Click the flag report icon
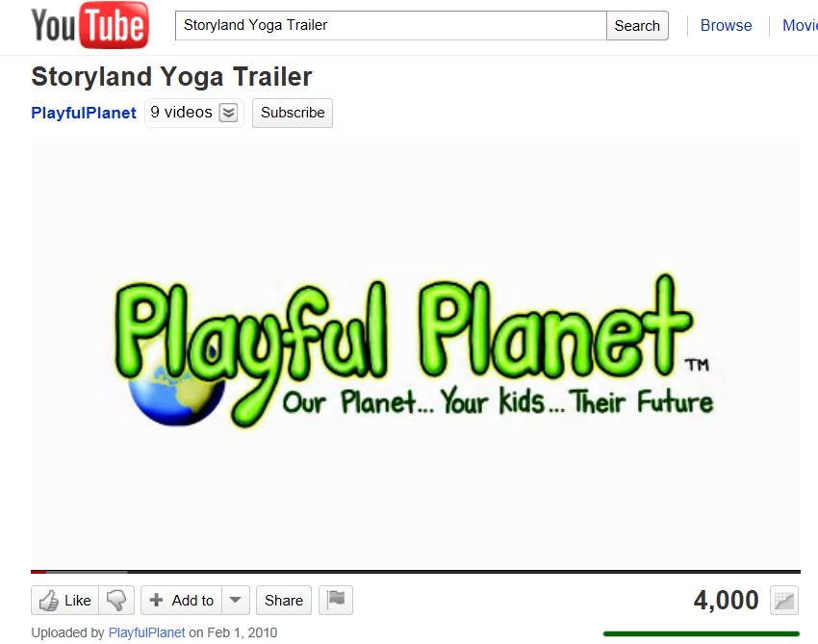 coord(336,600)
